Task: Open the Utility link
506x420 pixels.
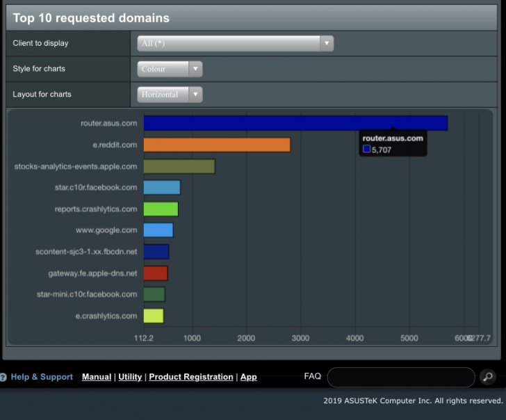Action: pyautogui.click(x=130, y=377)
